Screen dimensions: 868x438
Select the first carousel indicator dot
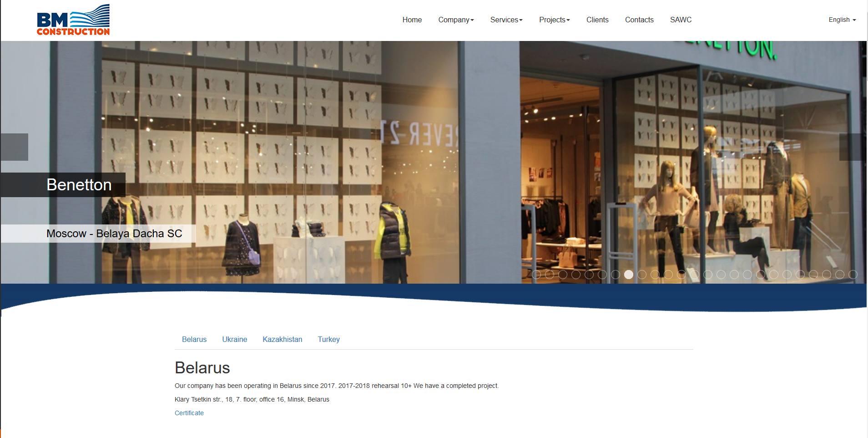(536, 275)
